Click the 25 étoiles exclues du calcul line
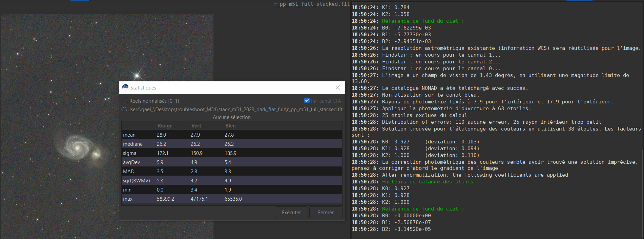 click(x=409, y=115)
